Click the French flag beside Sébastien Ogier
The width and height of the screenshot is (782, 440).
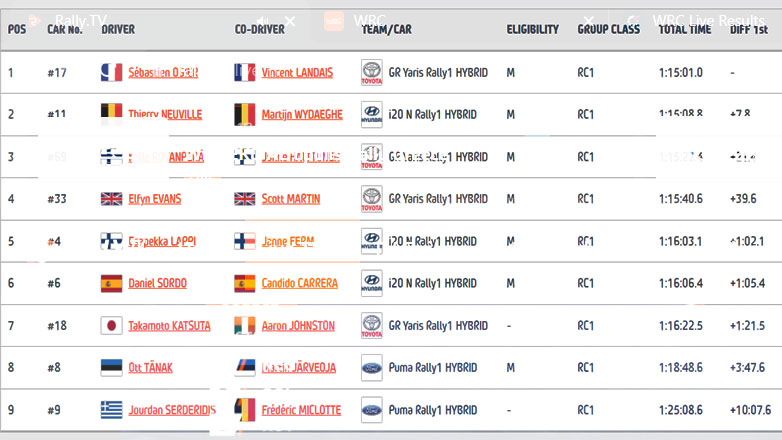point(111,72)
